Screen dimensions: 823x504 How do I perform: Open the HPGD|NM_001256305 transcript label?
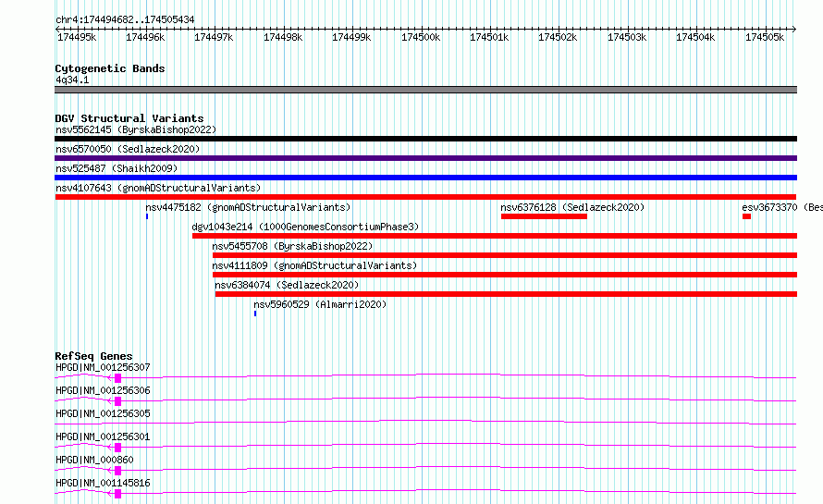103,413
